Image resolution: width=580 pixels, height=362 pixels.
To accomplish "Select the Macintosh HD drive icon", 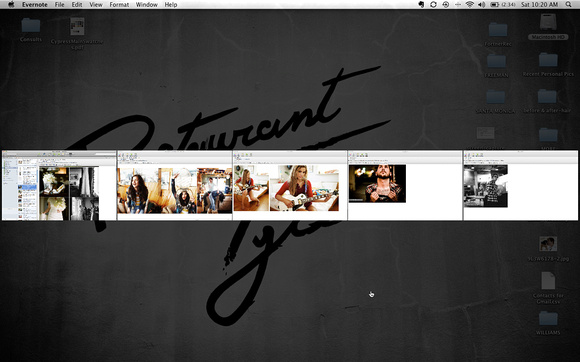I will point(548,27).
